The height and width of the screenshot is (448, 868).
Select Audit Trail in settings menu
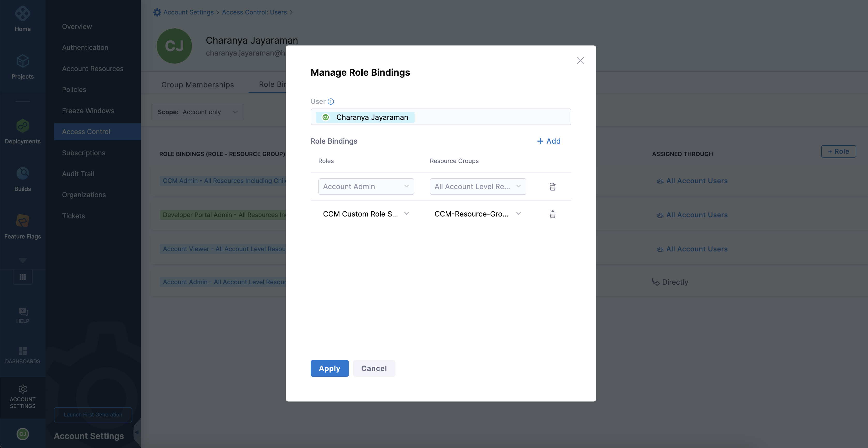(78, 174)
